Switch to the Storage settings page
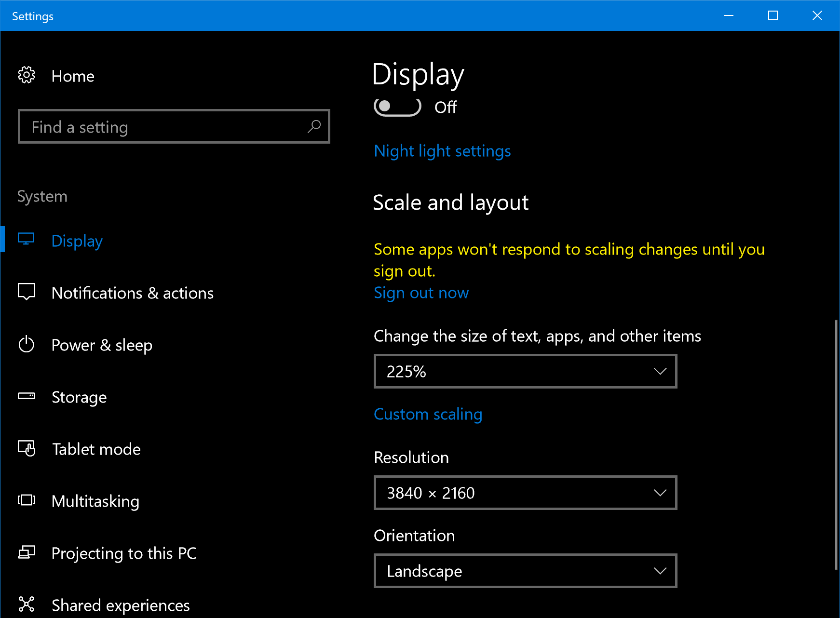 click(79, 397)
